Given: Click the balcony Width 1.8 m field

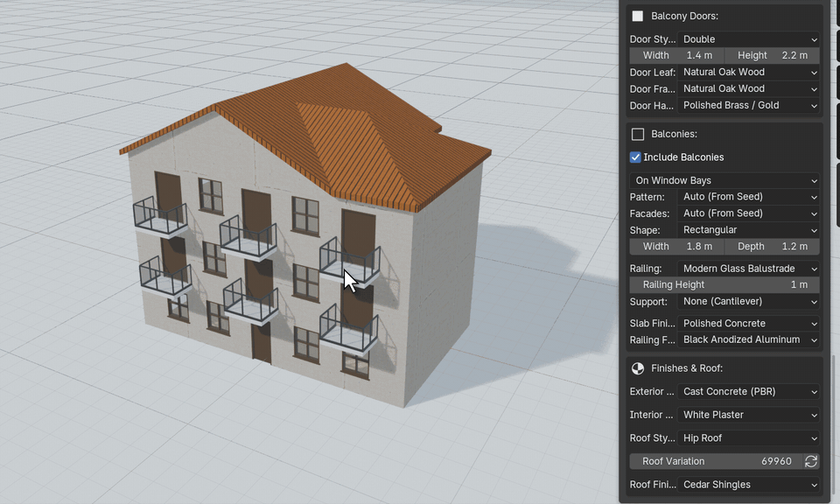Looking at the screenshot, I should coord(676,247).
